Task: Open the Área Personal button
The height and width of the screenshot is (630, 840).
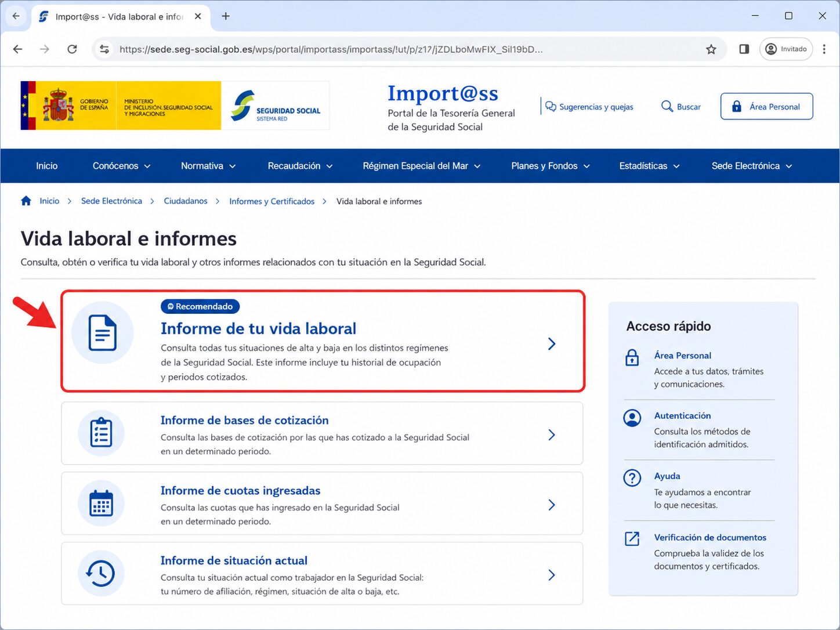Action: (x=766, y=107)
